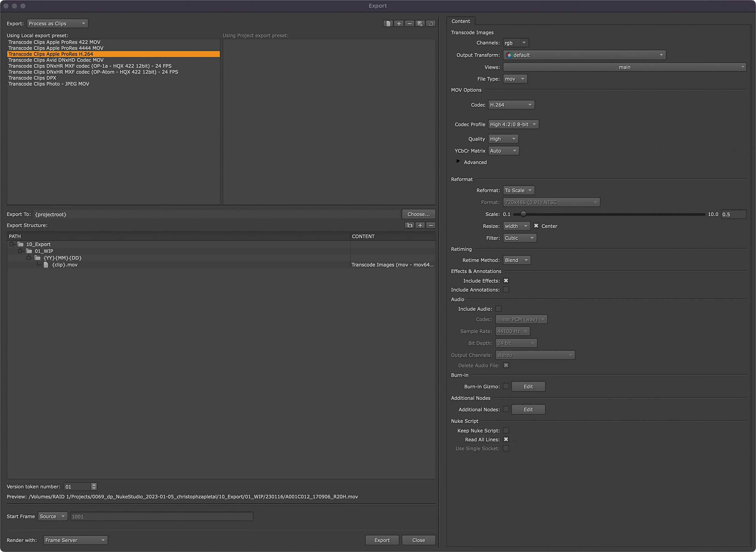Click the Scale slider handle
The width and height of the screenshot is (756, 552).
(523, 214)
